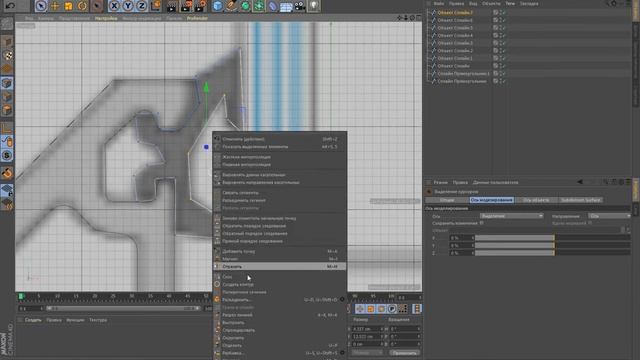Open the Ось dropdown in attributes
Viewport: 640px width, 360px height.
tap(511, 216)
